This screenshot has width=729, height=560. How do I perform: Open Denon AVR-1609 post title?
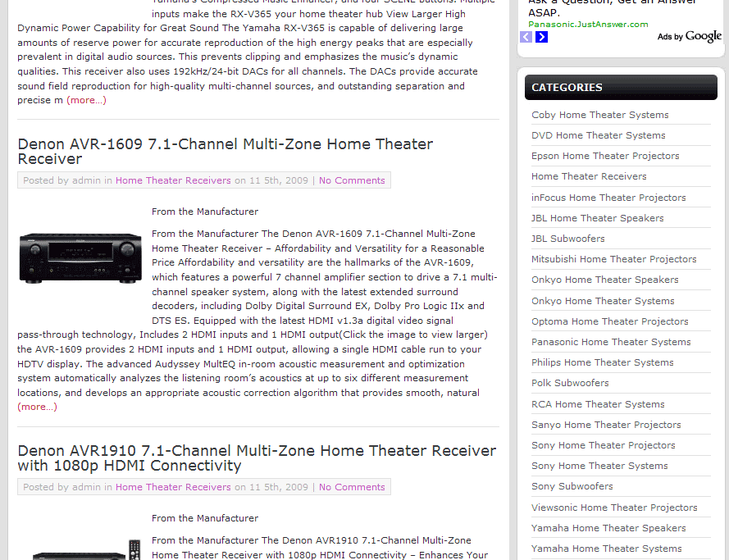(225, 151)
